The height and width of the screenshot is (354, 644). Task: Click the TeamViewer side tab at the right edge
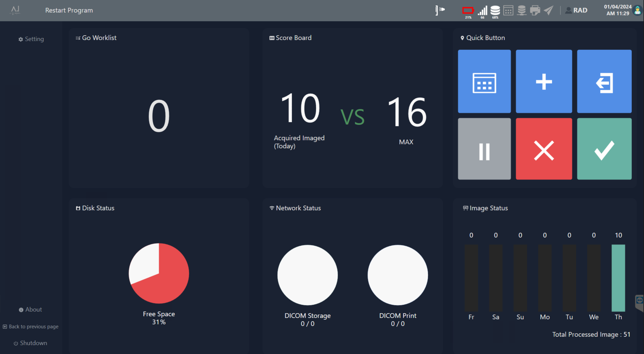pos(639,303)
